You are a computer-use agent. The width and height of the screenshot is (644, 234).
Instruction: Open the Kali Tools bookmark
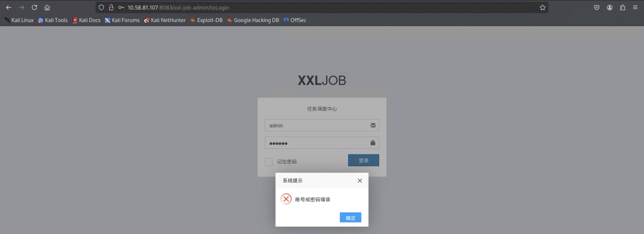52,20
